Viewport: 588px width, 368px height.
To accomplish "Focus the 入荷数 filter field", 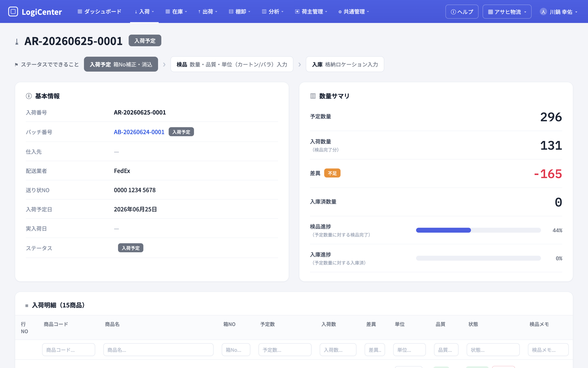I will [x=338, y=350].
